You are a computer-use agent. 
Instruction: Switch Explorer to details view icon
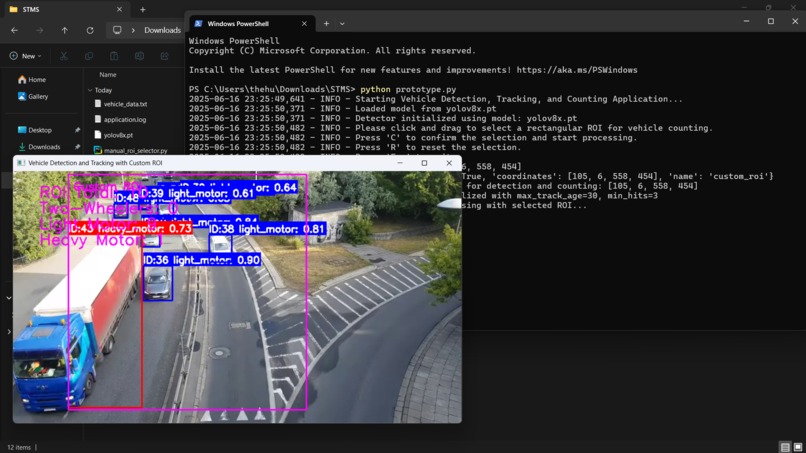[x=785, y=447]
